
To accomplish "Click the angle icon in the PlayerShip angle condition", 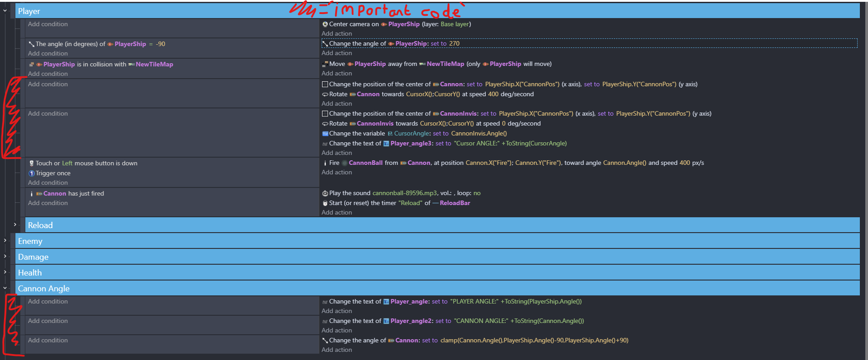I will [31, 44].
